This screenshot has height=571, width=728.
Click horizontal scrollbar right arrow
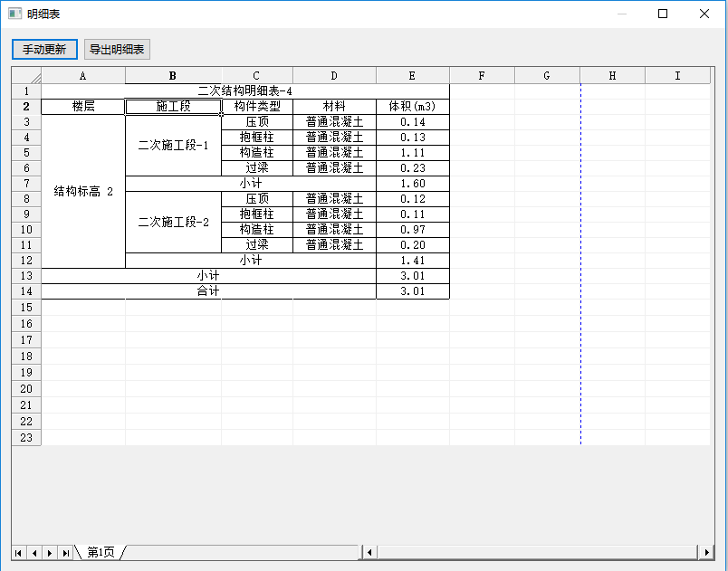click(706, 552)
